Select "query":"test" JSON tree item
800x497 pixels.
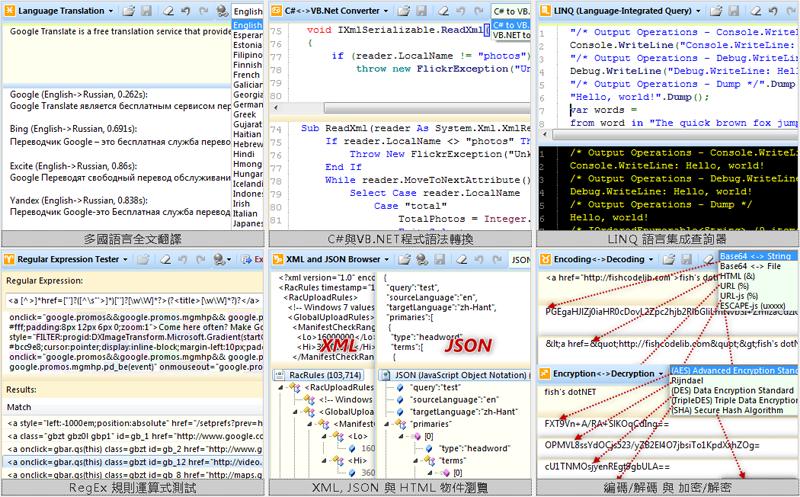435,388
